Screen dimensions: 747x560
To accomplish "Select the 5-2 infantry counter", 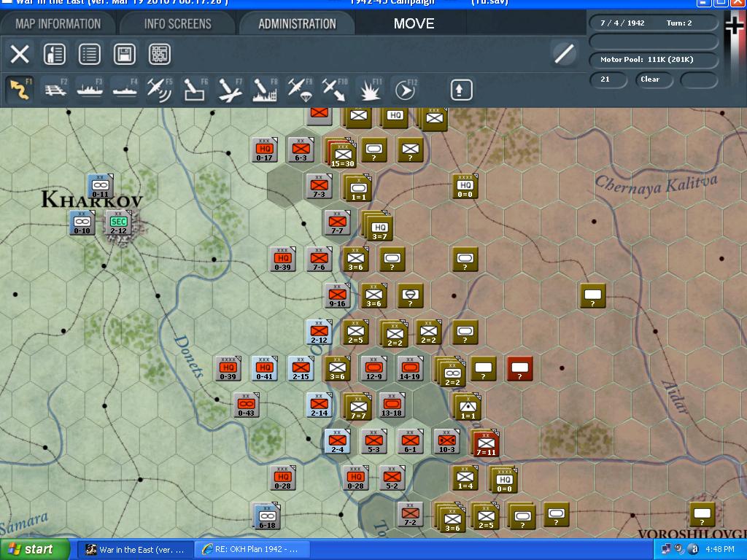I will [x=392, y=478].
